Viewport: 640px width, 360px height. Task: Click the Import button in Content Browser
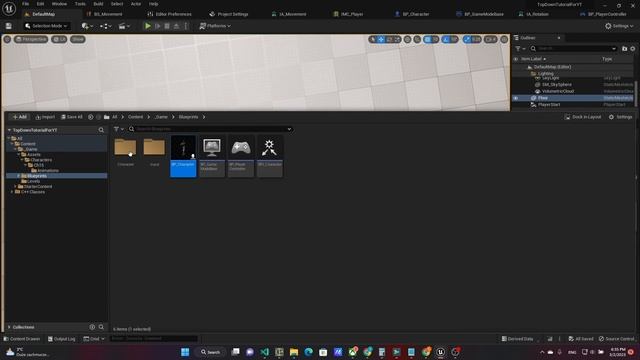tap(45, 117)
